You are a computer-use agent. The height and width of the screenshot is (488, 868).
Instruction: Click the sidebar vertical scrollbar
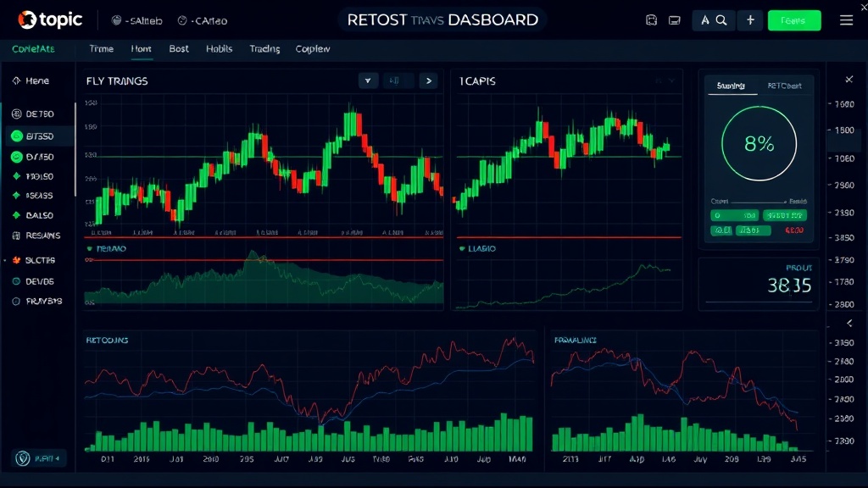click(x=75, y=149)
